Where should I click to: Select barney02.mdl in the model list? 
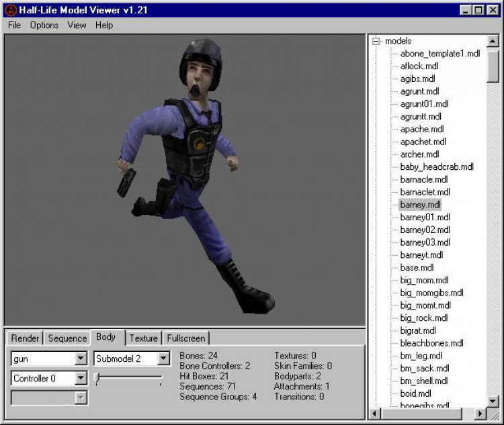point(425,230)
